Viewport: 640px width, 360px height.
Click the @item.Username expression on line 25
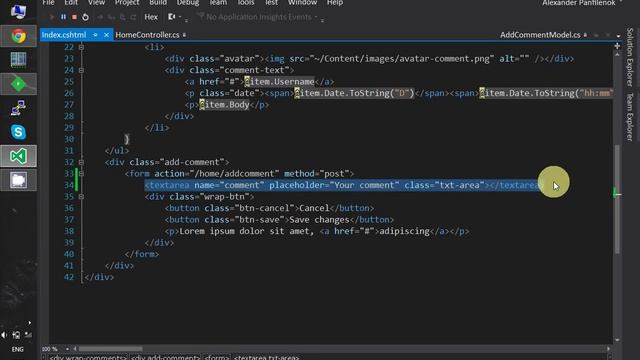click(280, 82)
